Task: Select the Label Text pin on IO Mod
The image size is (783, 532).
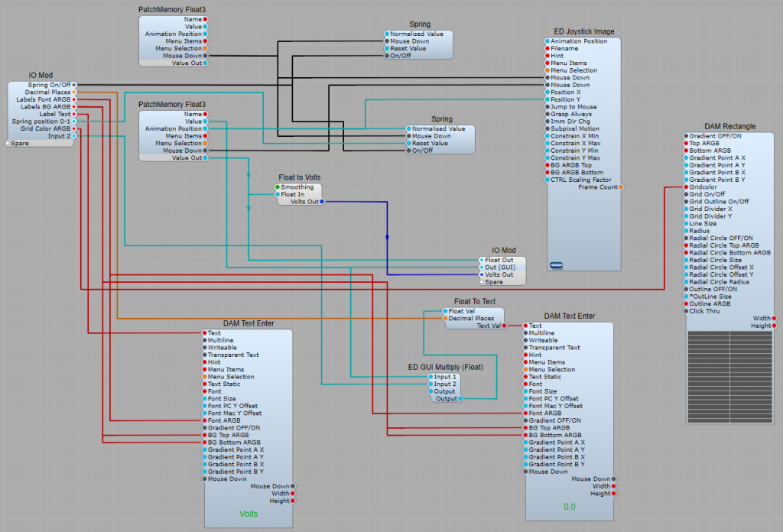Action: tap(74, 114)
